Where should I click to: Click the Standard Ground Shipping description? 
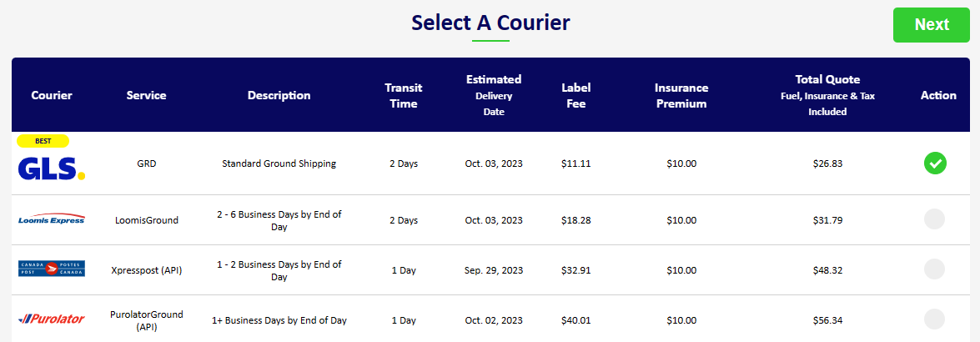(279, 163)
